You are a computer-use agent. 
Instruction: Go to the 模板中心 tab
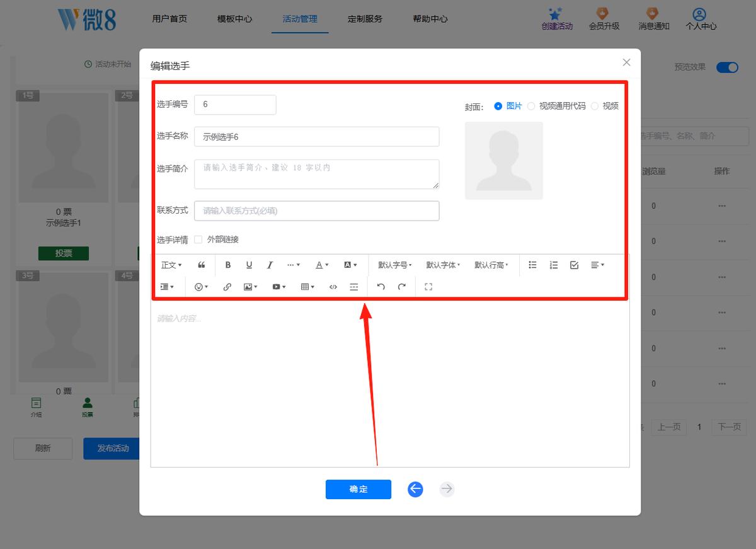pyautogui.click(x=235, y=19)
